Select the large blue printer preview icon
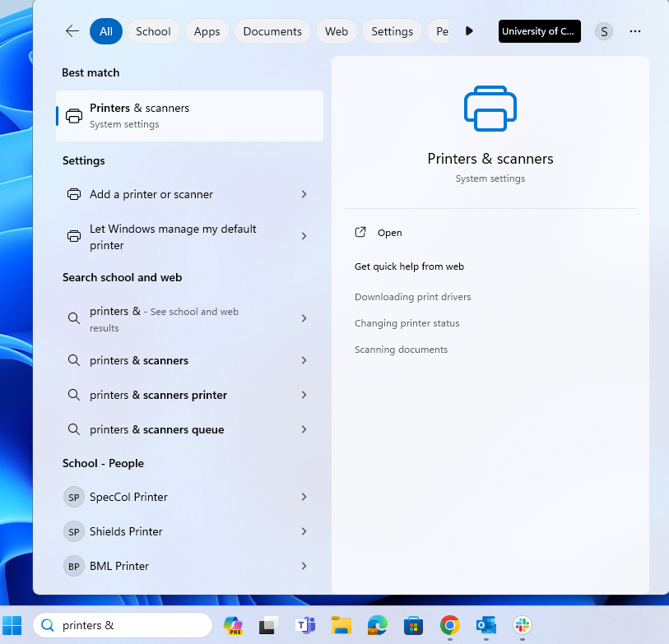The width and height of the screenshot is (669, 644). (x=490, y=108)
